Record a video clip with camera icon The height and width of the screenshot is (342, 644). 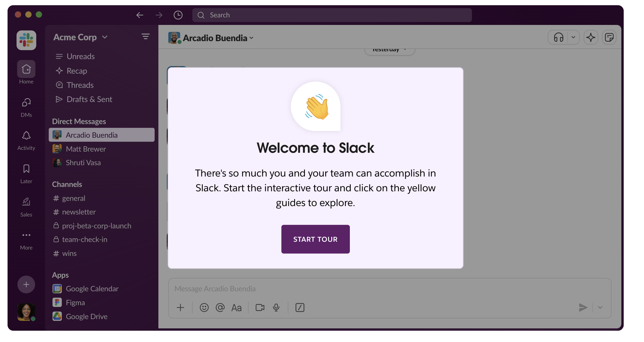coord(260,308)
